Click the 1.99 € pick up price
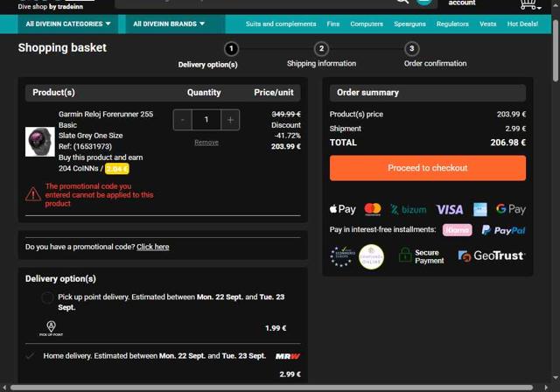560x392 pixels. point(276,328)
